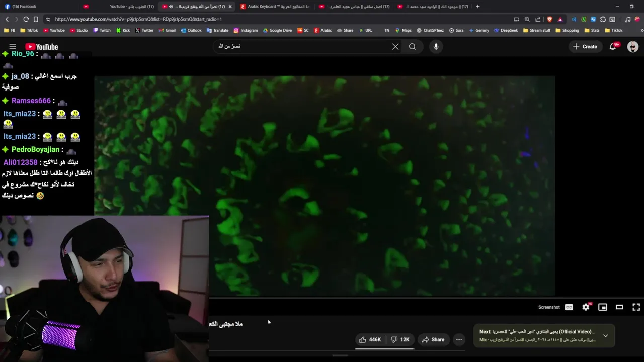The width and height of the screenshot is (644, 362).
Task: Click into the YouTube search field
Action: [x=302, y=47]
